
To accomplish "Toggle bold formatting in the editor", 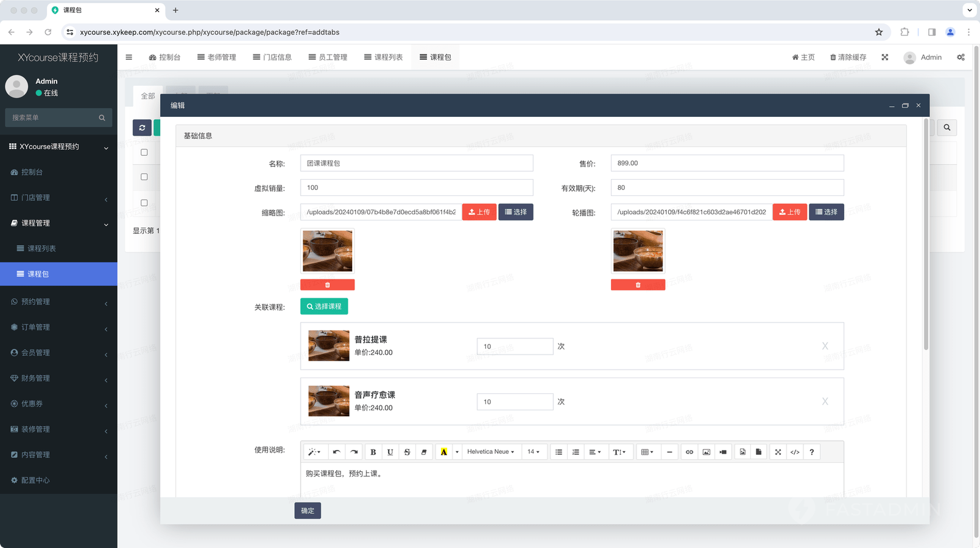I will 373,452.
